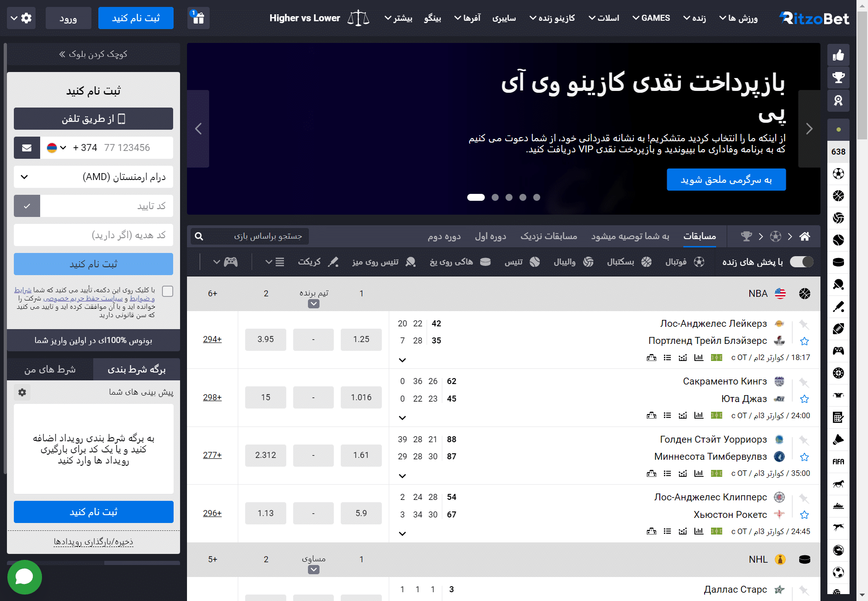Select the cricket bat icon in right sidebar
The image size is (868, 601).
tap(838, 307)
